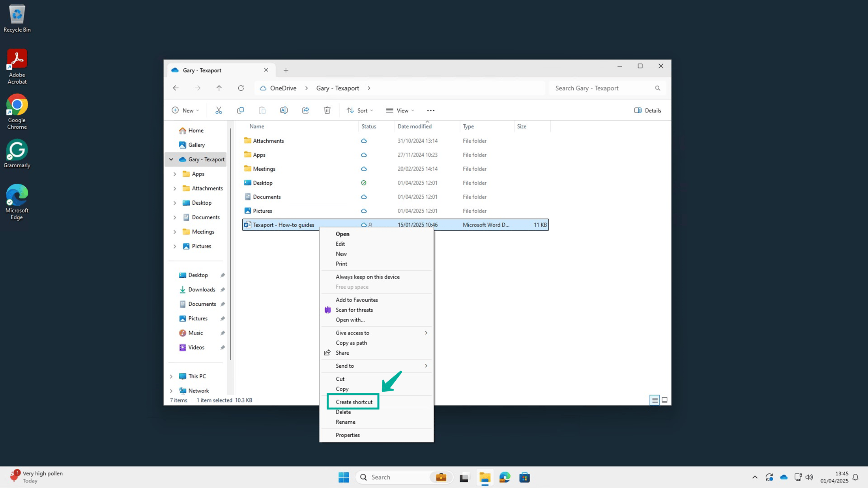Open the Details pane via its toolbar icon

click(x=647, y=110)
